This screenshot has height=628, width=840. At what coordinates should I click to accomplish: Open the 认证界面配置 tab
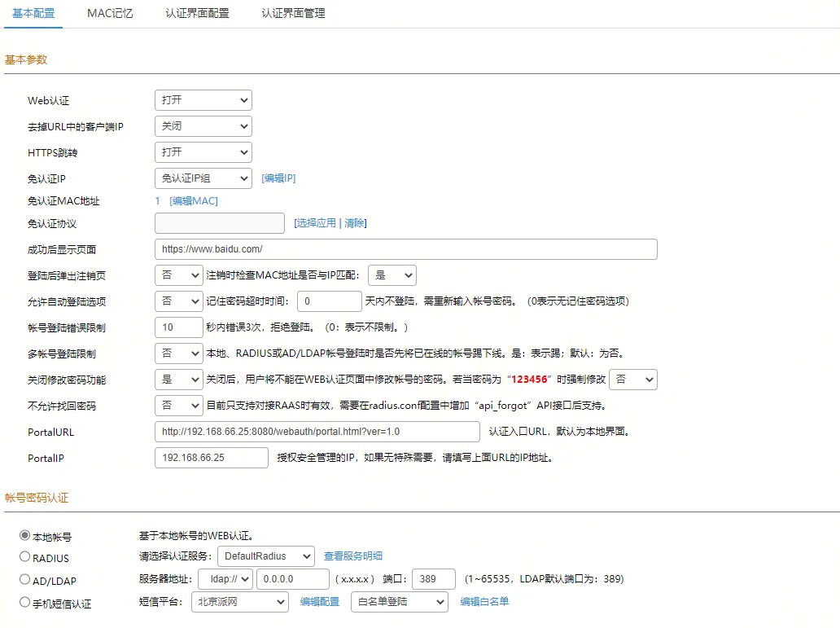(197, 14)
